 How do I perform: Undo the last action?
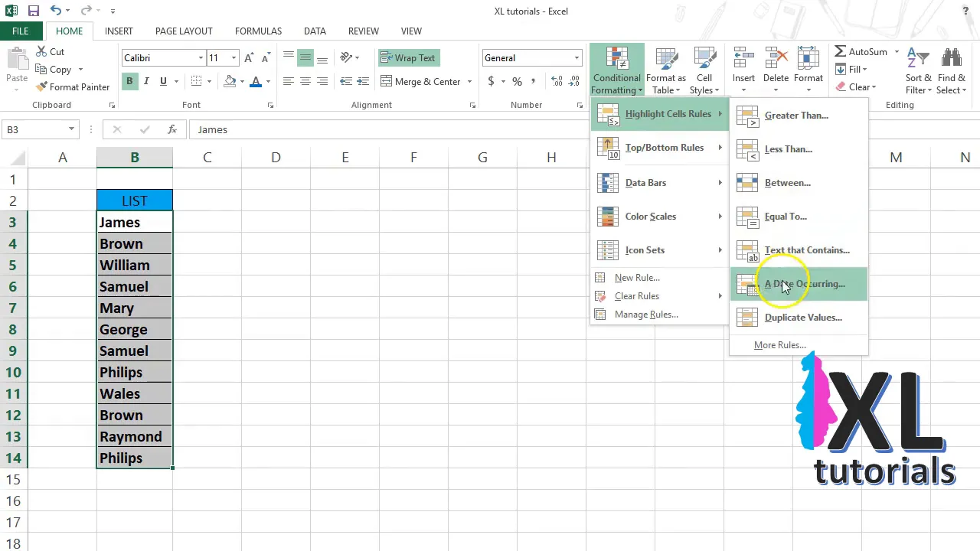(56, 11)
